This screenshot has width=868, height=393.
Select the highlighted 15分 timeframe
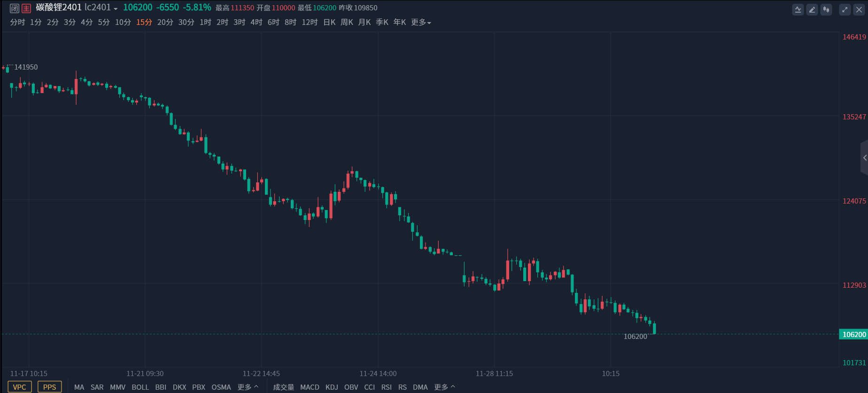144,22
